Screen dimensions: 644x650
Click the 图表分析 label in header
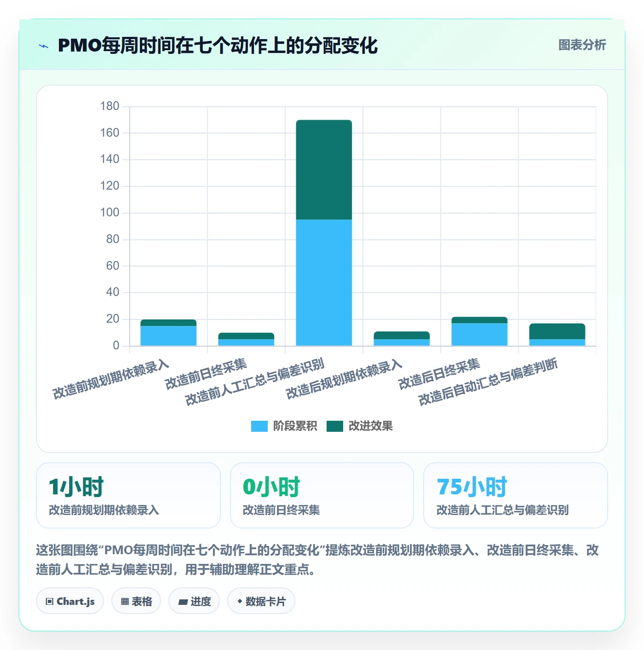point(582,45)
